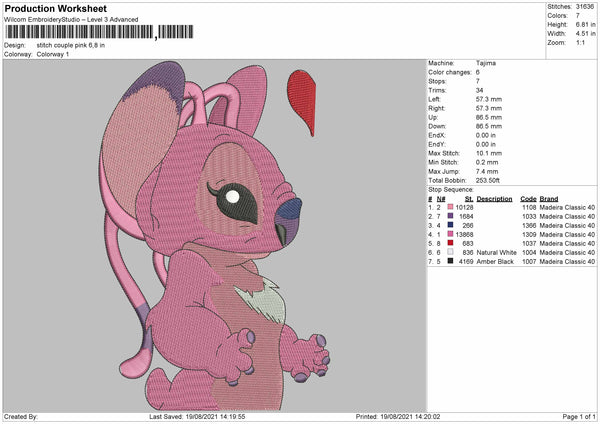
Task: Click the Zoom value 1:1
Action: tap(580, 42)
